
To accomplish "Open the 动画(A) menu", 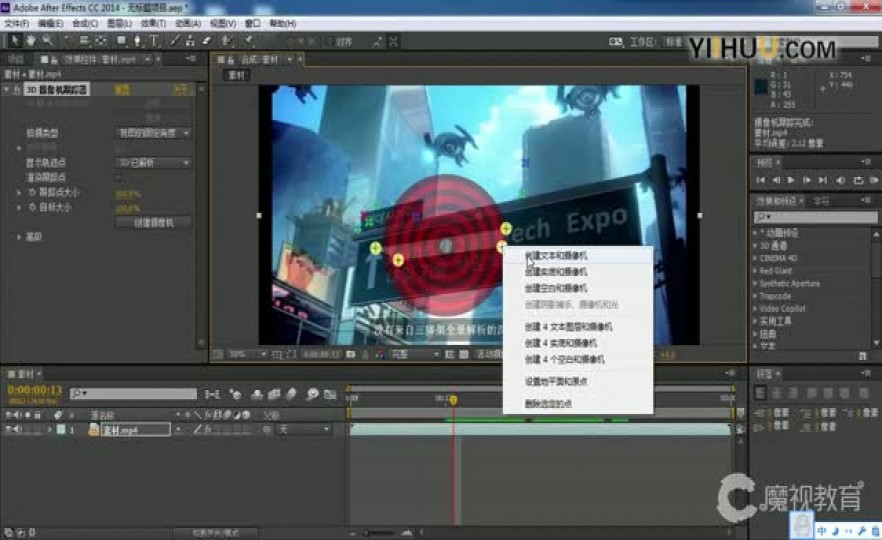I will click(188, 23).
